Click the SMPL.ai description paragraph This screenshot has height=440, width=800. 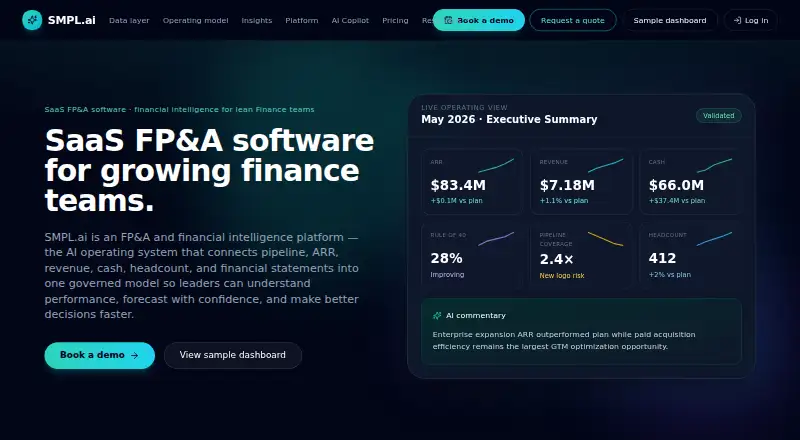[202, 276]
